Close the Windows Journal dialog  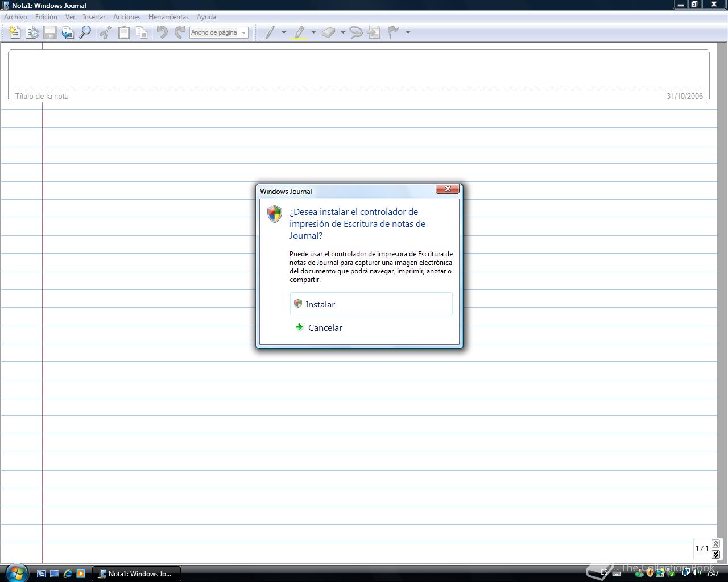(448, 189)
